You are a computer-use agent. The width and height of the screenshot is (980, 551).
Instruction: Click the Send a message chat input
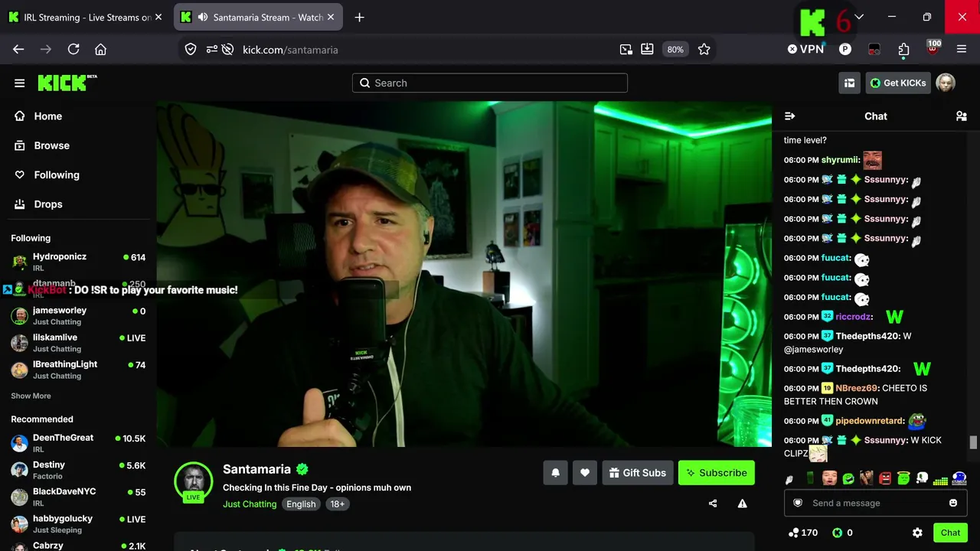(876, 503)
